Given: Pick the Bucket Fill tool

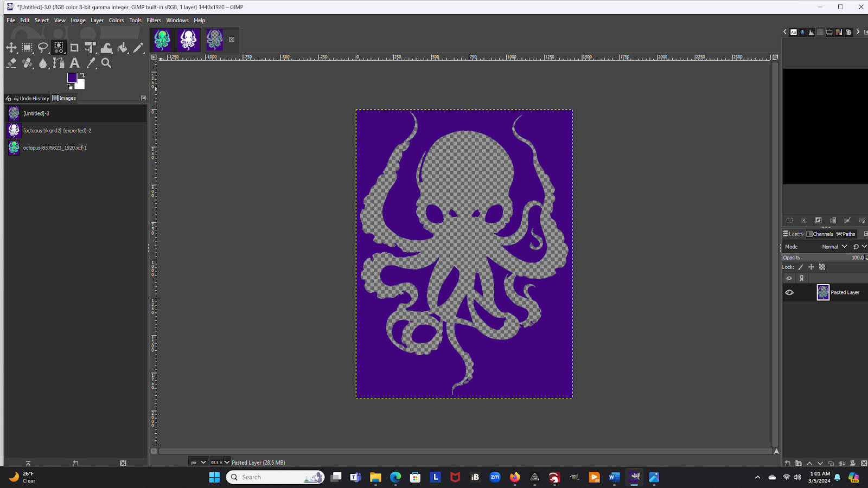Looking at the screenshot, I should (x=123, y=48).
